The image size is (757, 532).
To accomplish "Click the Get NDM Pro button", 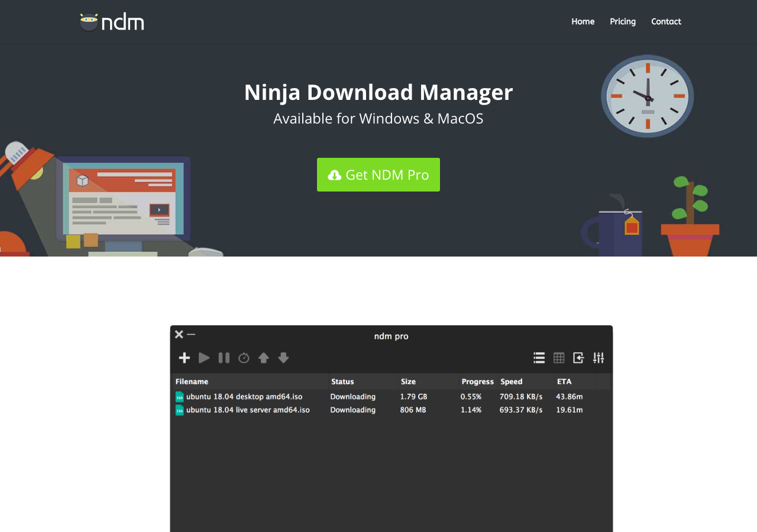I will pyautogui.click(x=378, y=174).
